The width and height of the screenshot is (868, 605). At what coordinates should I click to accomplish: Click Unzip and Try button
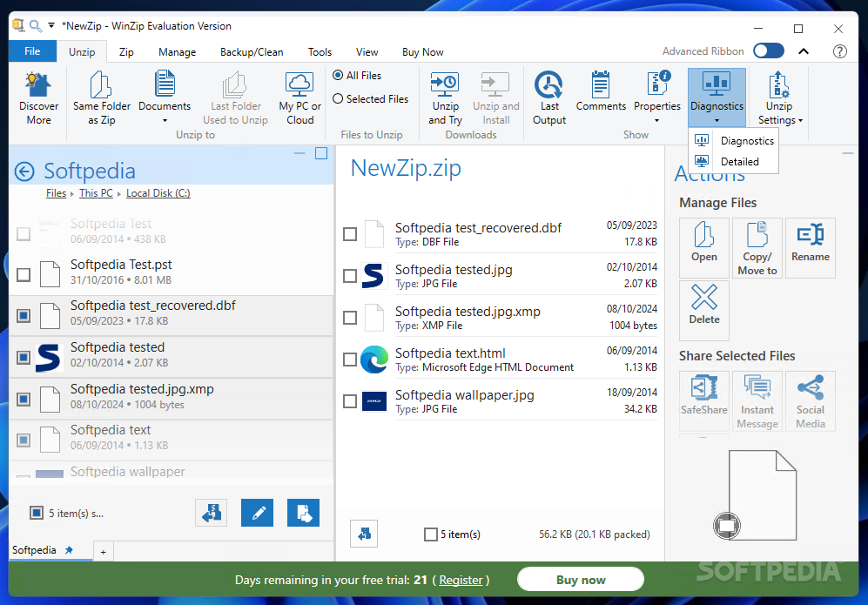coord(445,98)
